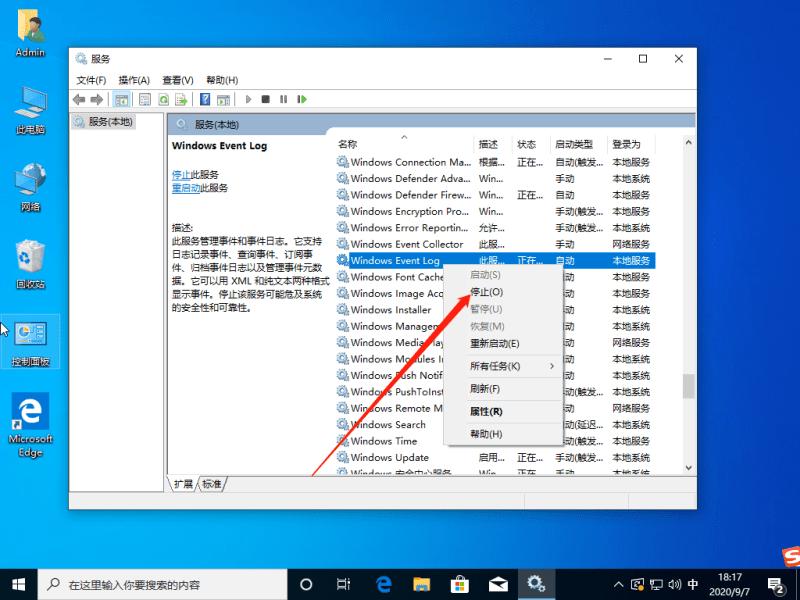Open Task View on the taskbar
The image size is (800, 600).
(x=344, y=584)
